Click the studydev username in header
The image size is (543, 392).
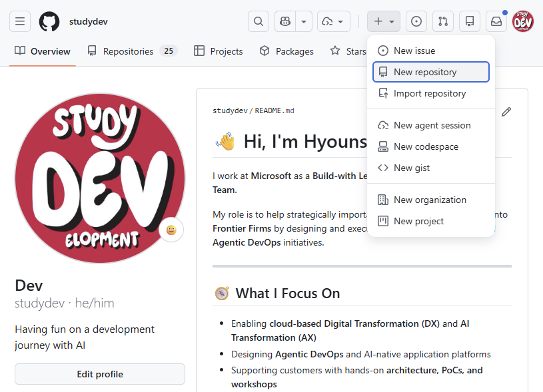(89, 21)
